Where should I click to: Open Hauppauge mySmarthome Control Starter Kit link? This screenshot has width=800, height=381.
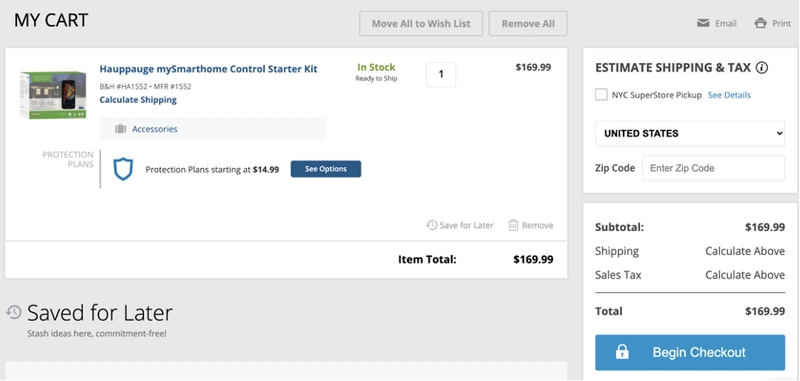(x=208, y=69)
